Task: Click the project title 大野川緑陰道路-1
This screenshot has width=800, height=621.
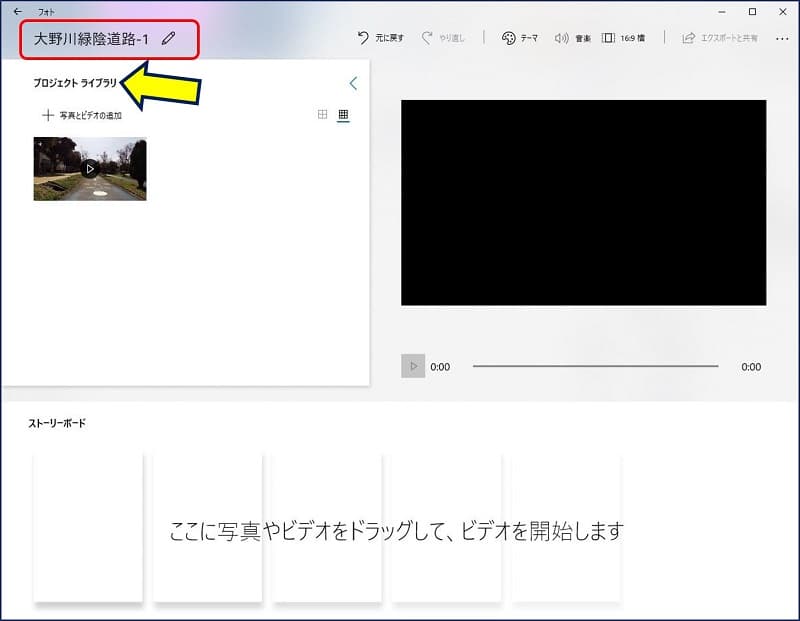Action: point(91,39)
